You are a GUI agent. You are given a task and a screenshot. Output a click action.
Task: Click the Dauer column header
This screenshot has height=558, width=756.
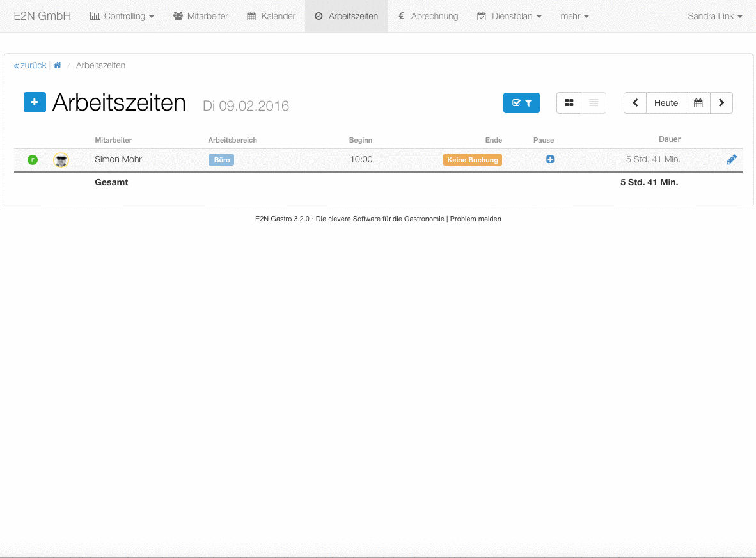(x=670, y=139)
